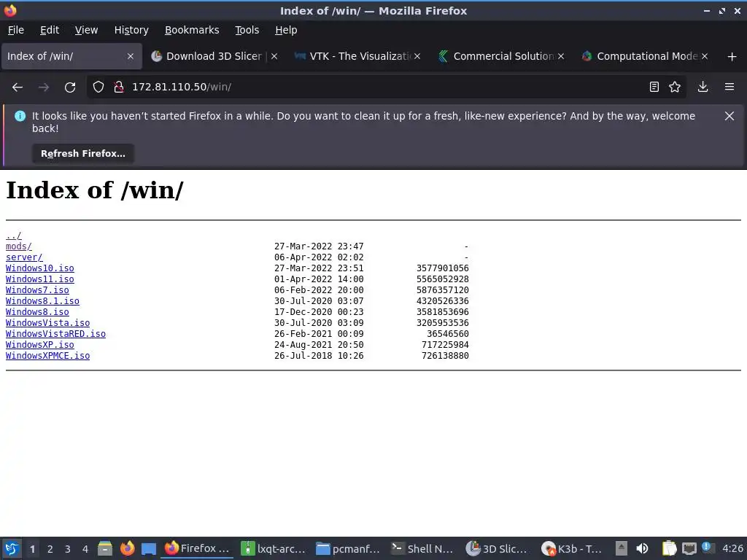Switch to the lxqt-archiver taskbar window
The height and width of the screenshot is (560, 747).
273,548
